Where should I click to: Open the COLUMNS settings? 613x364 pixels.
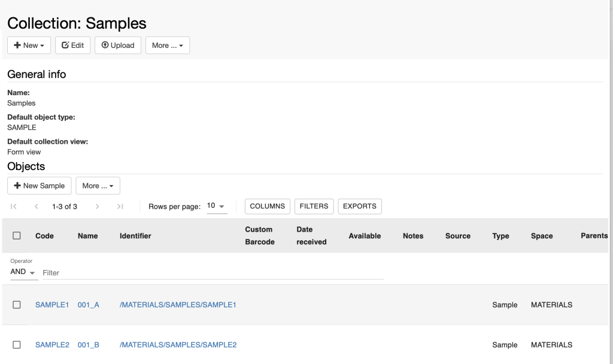click(x=268, y=207)
